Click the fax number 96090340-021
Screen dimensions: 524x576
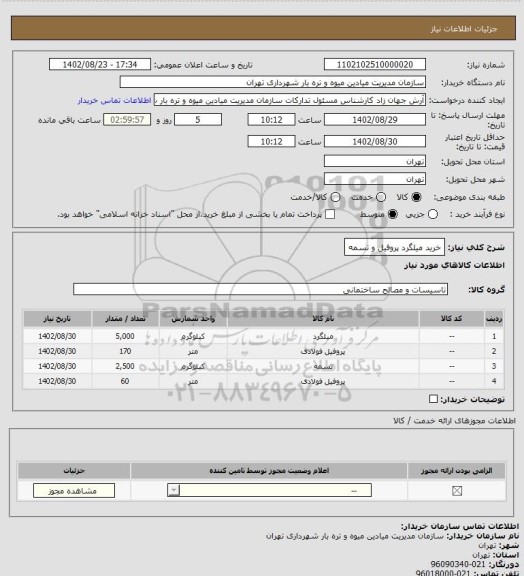[458, 564]
